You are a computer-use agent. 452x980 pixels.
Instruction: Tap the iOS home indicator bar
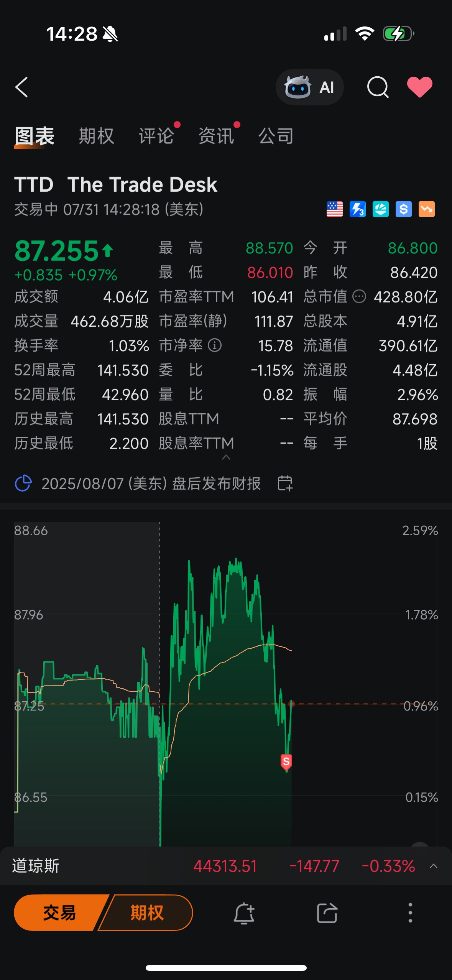[x=226, y=968]
